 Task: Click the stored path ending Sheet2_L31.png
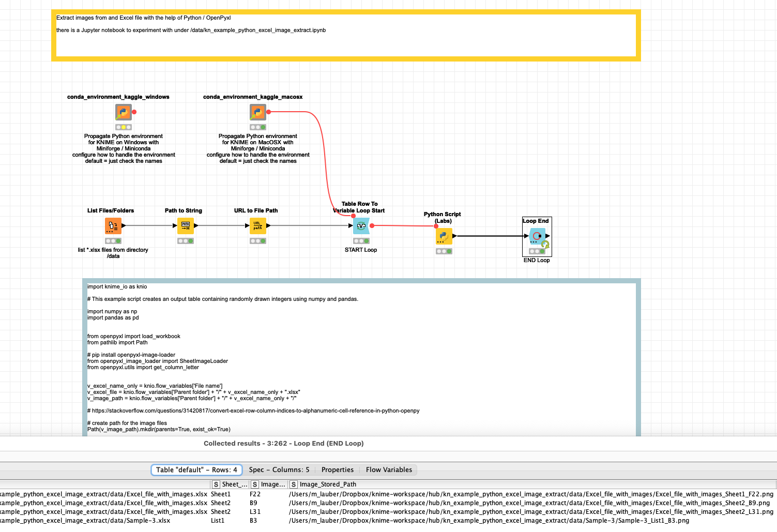click(x=531, y=512)
